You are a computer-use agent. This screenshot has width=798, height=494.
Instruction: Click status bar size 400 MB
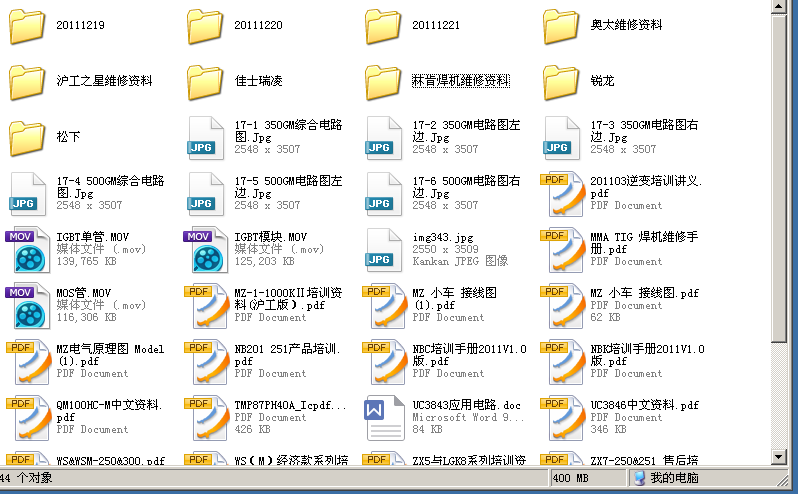tap(571, 478)
